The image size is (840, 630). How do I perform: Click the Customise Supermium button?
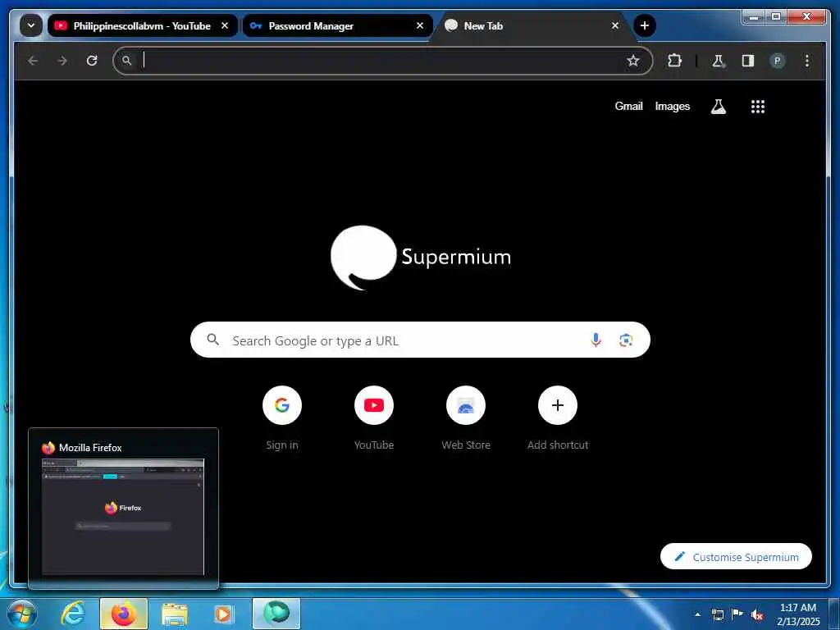coord(736,557)
